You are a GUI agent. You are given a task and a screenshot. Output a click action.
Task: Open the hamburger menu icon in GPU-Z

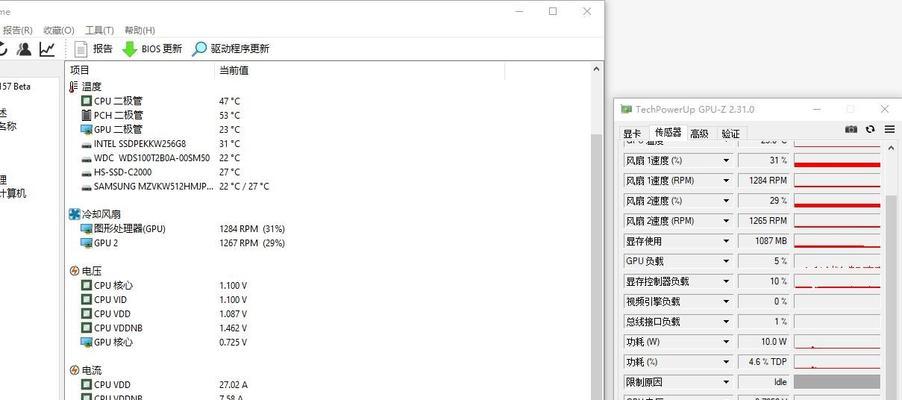pyautogui.click(x=889, y=129)
